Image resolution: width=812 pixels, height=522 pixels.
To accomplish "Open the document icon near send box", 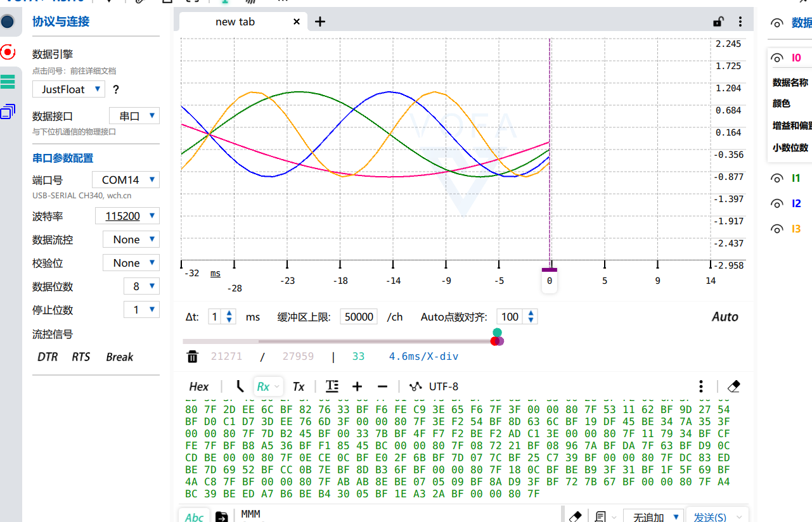I will (x=600, y=516).
